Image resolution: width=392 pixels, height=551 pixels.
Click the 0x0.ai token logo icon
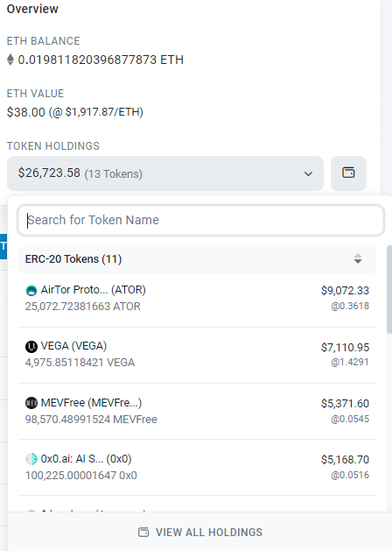pyautogui.click(x=31, y=459)
